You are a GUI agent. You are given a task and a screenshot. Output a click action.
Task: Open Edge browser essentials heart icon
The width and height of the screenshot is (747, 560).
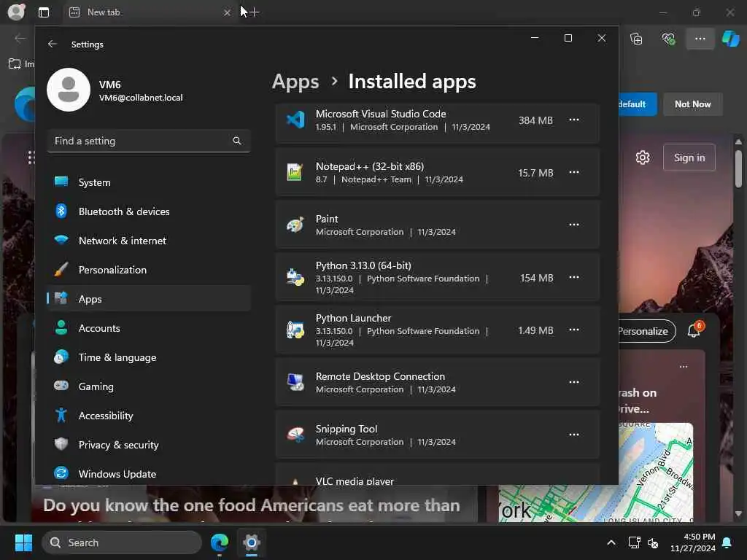668,39
